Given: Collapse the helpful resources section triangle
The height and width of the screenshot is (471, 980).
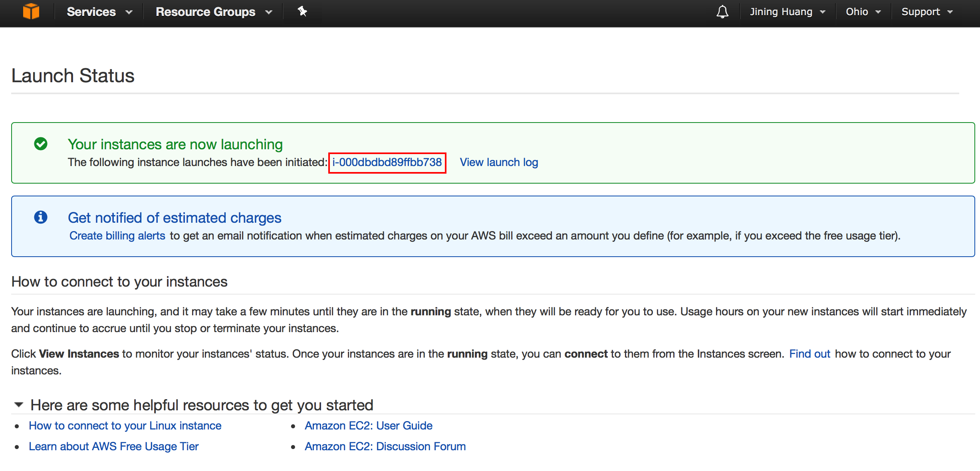Looking at the screenshot, I should point(18,405).
